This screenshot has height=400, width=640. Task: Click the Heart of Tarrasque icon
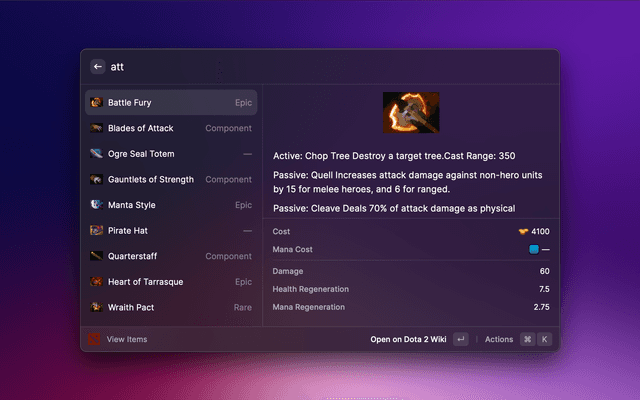96,281
